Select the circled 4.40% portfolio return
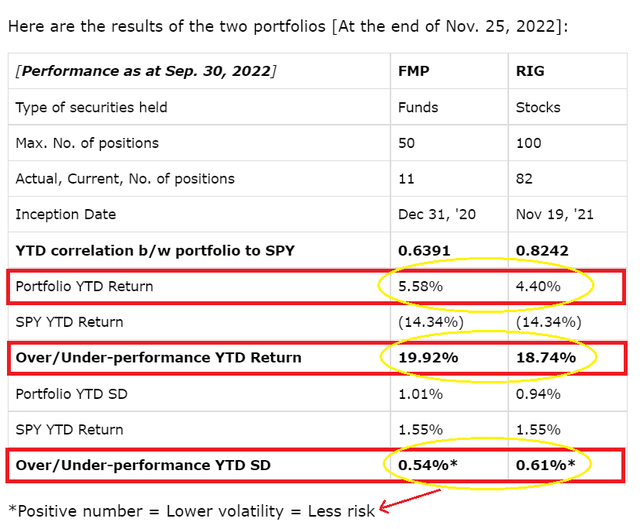Image resolution: width=640 pixels, height=529 pixels. coord(533,286)
